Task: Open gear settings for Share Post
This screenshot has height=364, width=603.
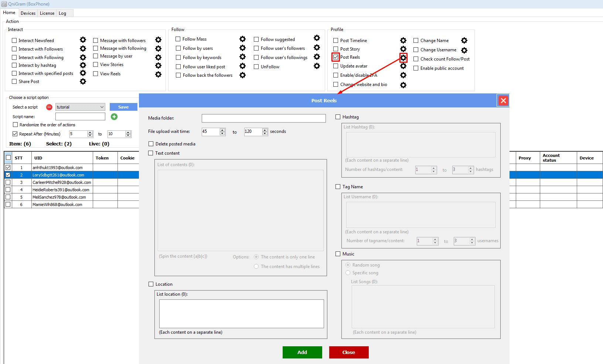Action: pos(83,81)
